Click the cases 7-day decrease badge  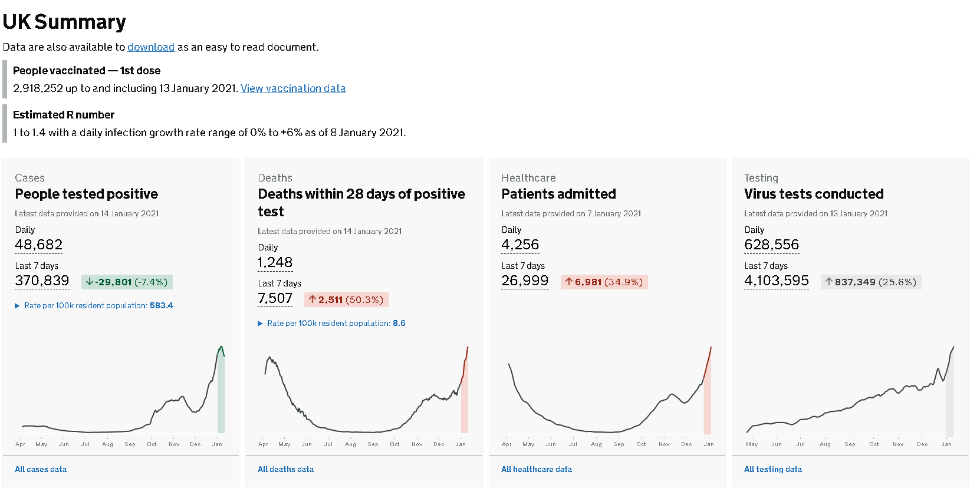click(x=127, y=282)
